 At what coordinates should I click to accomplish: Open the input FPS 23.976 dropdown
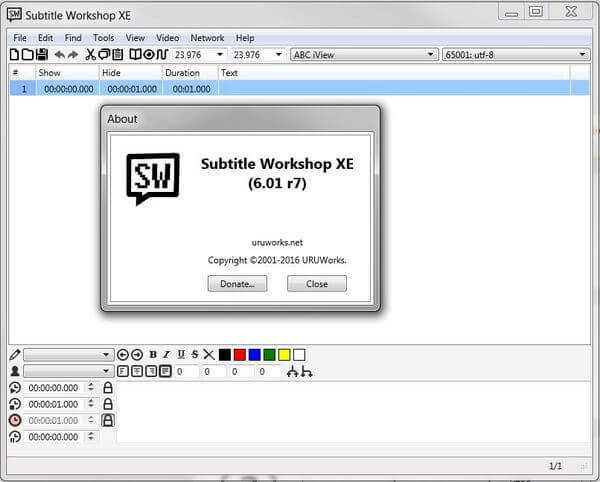[x=220, y=55]
